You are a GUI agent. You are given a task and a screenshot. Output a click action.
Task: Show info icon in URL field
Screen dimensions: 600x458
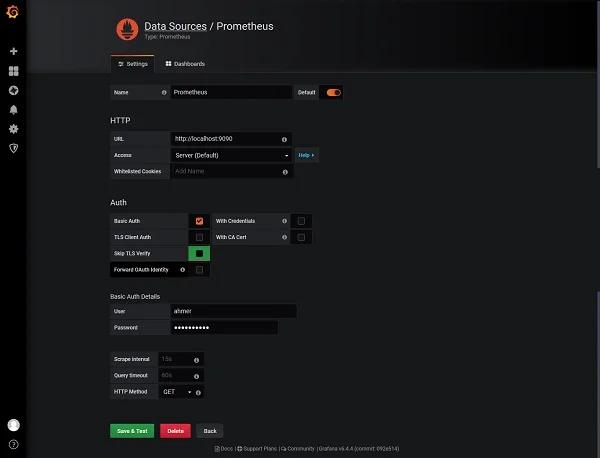pyautogui.click(x=284, y=140)
